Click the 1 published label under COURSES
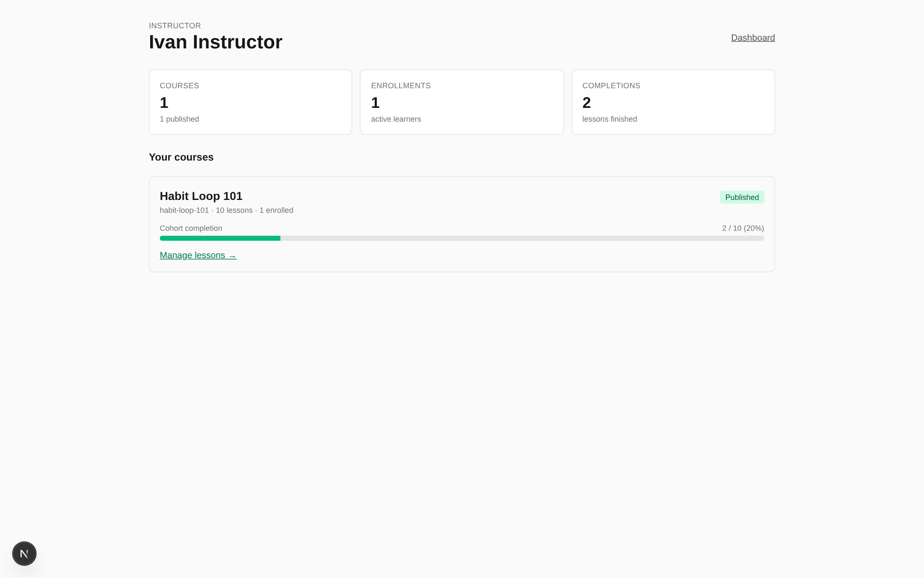 point(179,119)
